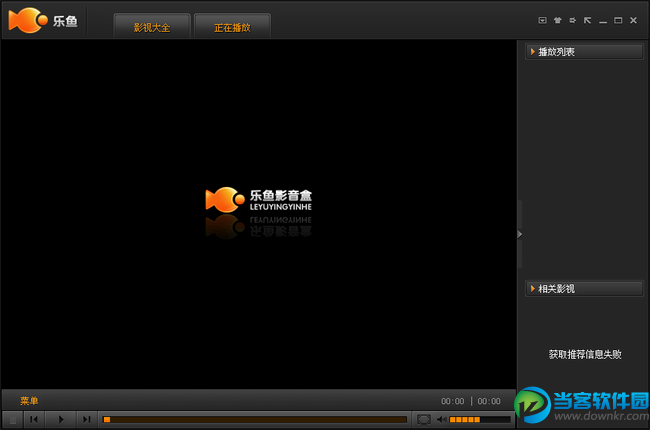Collapse the right sidebar with the arrow handle
The height and width of the screenshot is (430, 650).
point(519,234)
